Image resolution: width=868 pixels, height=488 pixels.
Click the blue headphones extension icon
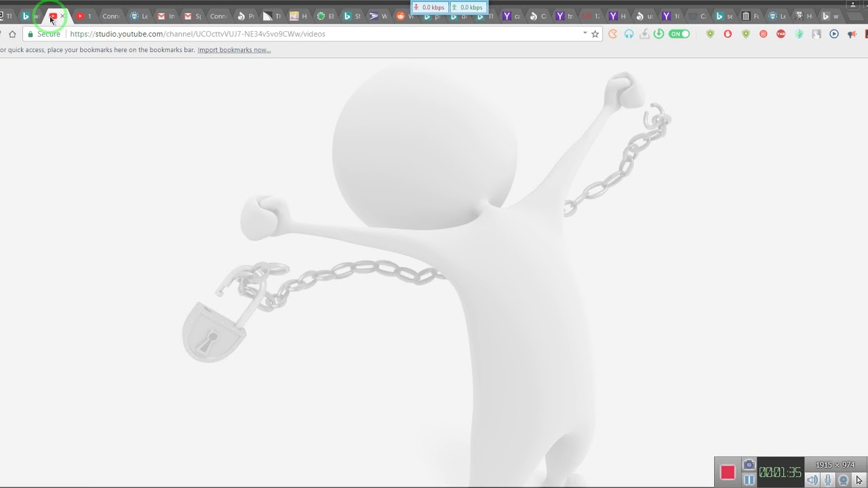point(629,34)
